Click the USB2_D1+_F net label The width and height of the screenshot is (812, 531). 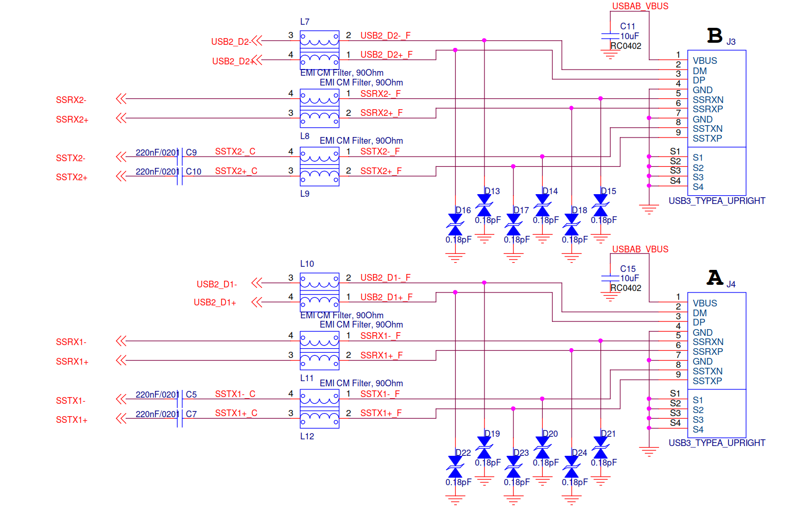click(386, 297)
